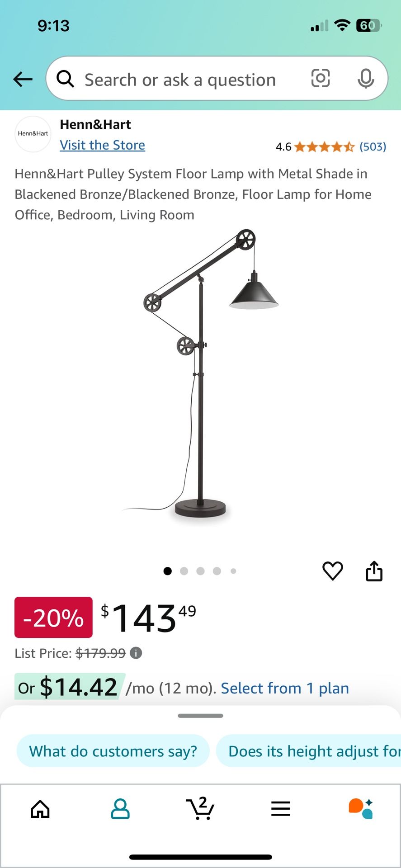Open the 503 ratings reviews link
Viewport: 401px width, 868px height.
tap(373, 146)
